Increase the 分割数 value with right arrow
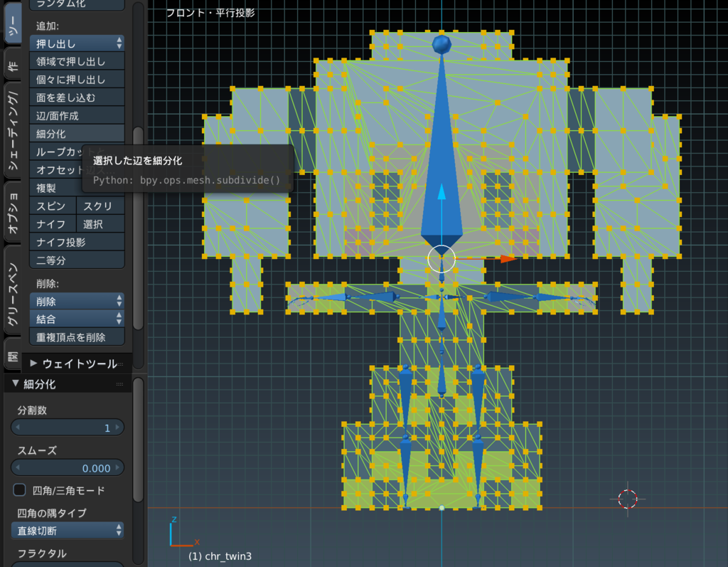This screenshot has width=728, height=567. tap(118, 427)
